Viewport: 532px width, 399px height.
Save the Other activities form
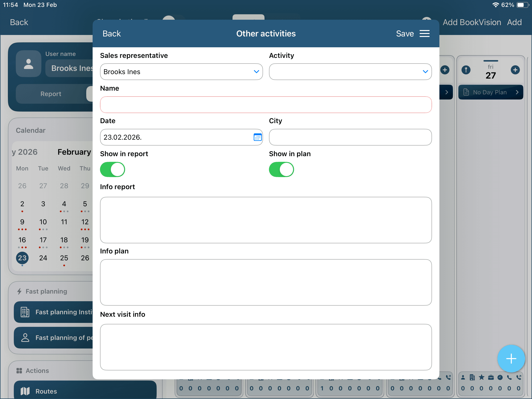point(405,33)
